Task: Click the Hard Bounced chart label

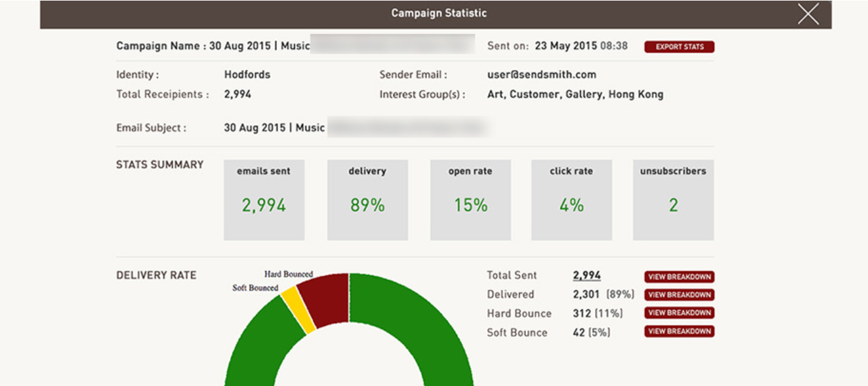Action: coord(289,275)
